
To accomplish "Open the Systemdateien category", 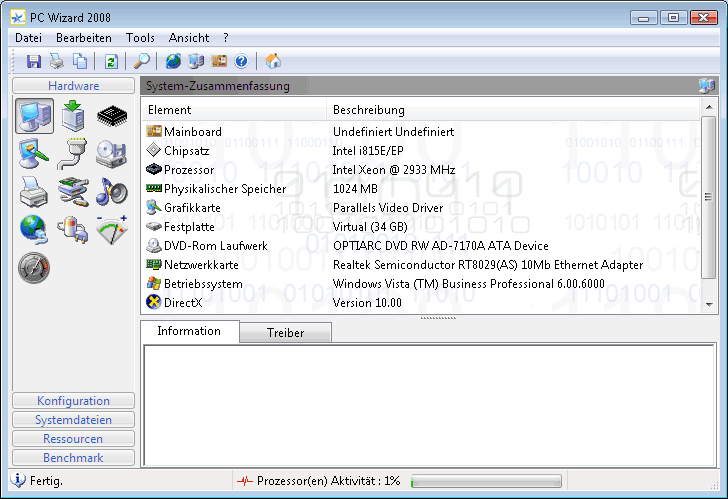I will (x=73, y=420).
